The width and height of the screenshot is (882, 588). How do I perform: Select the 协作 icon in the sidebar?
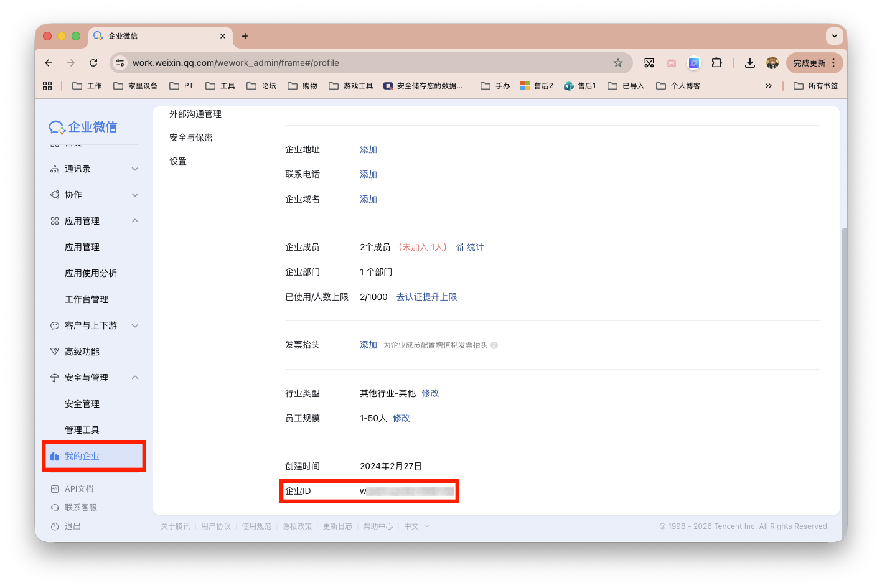[55, 194]
